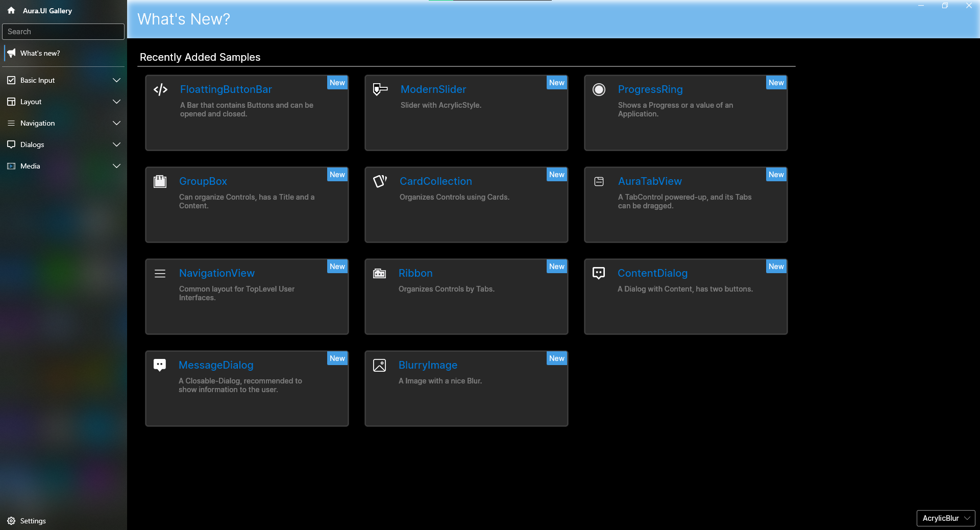Open the Layout menu label

(31, 102)
